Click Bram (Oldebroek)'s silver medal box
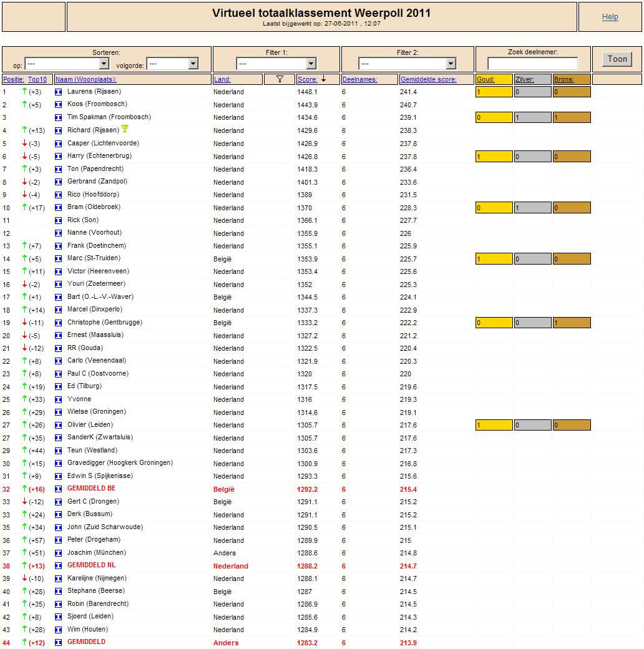The height and width of the screenshot is (649, 644). point(533,208)
